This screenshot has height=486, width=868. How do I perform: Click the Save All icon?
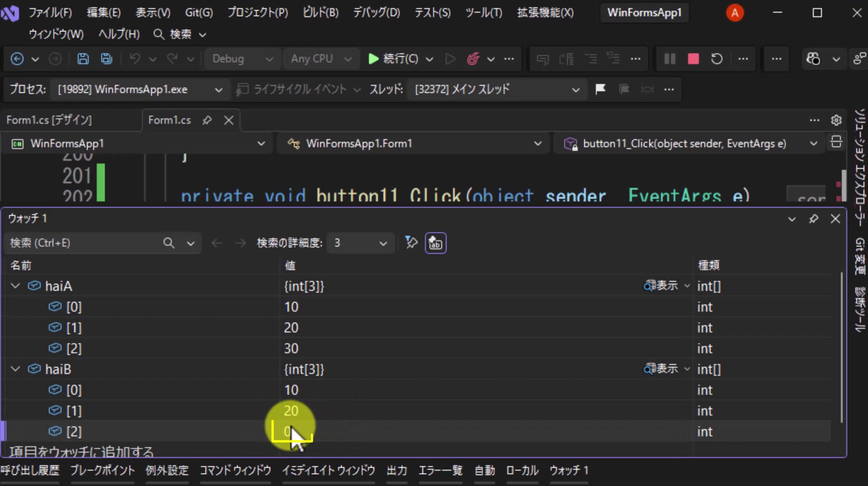(107, 59)
